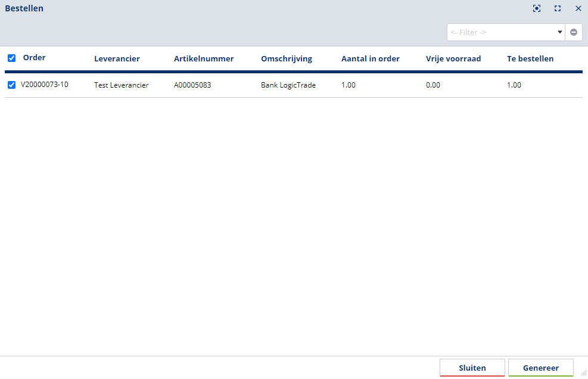The height and width of the screenshot is (379, 588).
Task: Sort by the Order column header
Action: coord(35,58)
